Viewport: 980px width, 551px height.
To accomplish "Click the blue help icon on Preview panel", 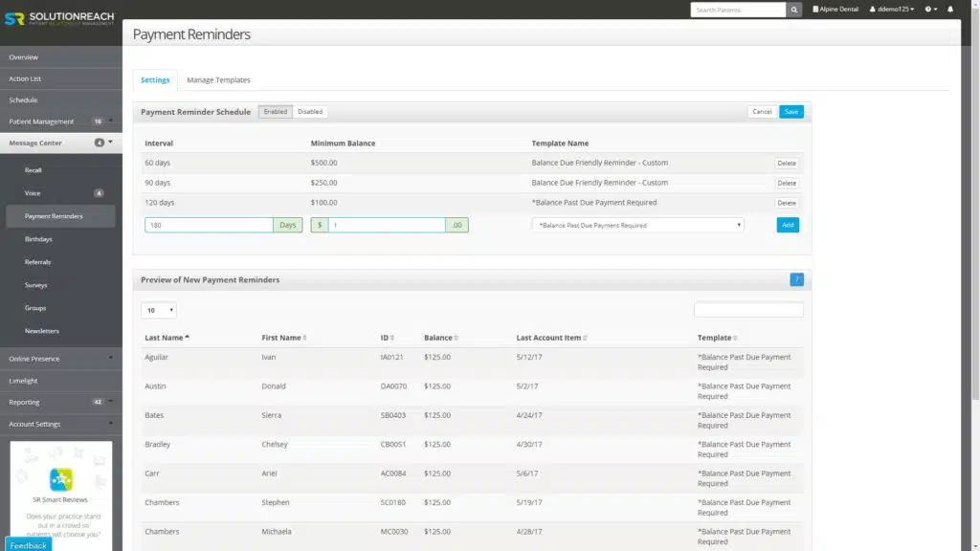I will pos(797,279).
